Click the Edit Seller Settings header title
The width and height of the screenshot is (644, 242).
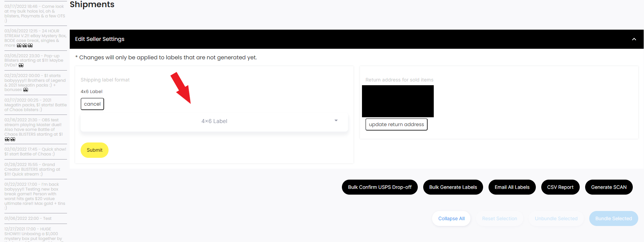pos(100,39)
